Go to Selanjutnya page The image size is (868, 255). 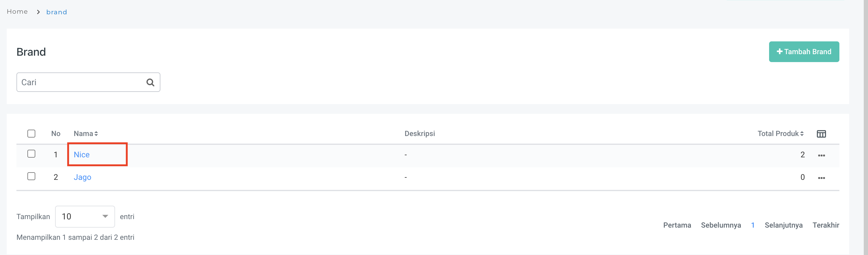783,225
